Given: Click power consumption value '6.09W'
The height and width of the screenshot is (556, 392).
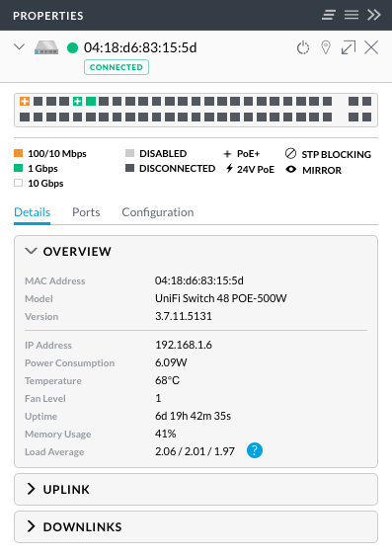Looking at the screenshot, I should [x=171, y=362].
